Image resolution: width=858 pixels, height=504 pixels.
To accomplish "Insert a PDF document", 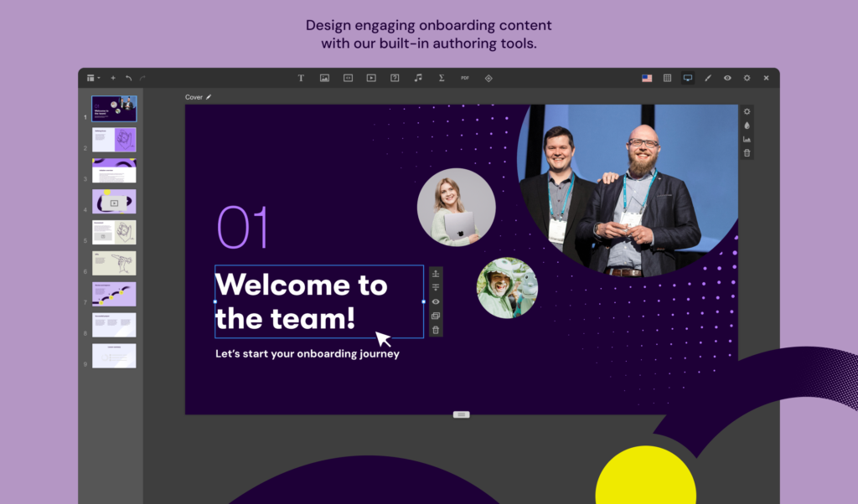I will 465,78.
